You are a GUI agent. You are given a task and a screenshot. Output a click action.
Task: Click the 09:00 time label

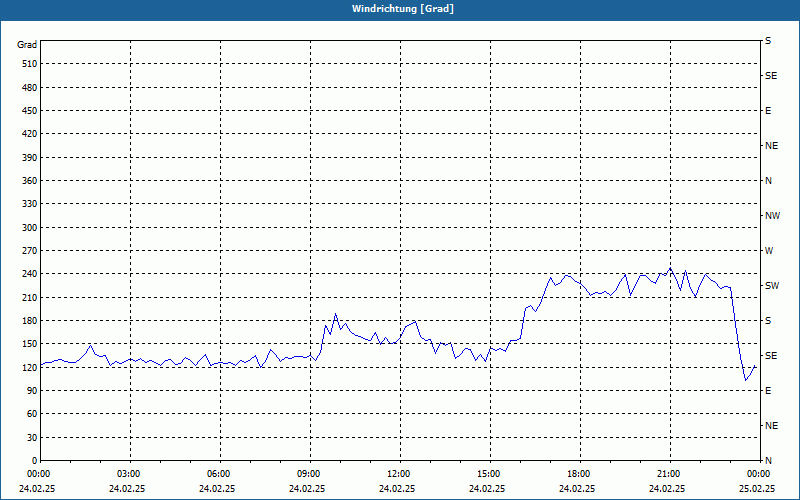tap(310, 474)
